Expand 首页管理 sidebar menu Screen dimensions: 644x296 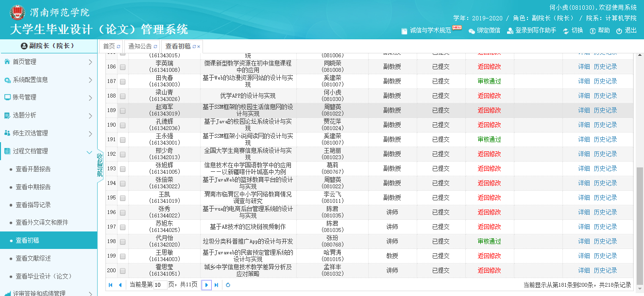click(49, 62)
